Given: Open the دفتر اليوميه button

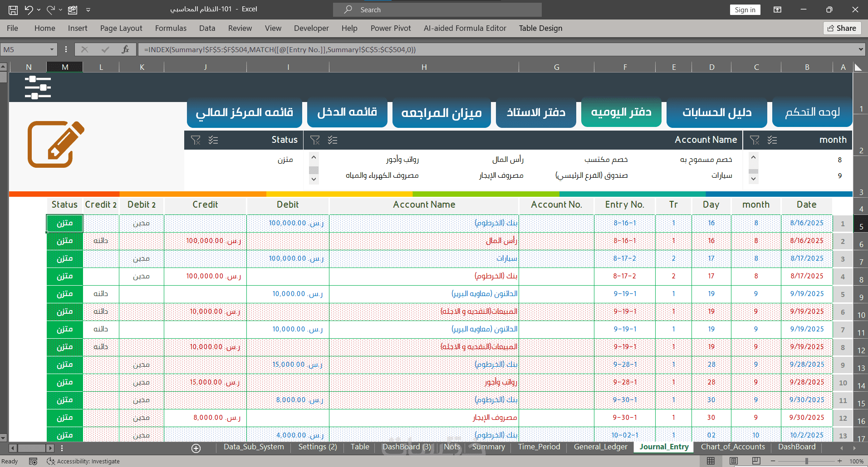Looking at the screenshot, I should pyautogui.click(x=621, y=112).
